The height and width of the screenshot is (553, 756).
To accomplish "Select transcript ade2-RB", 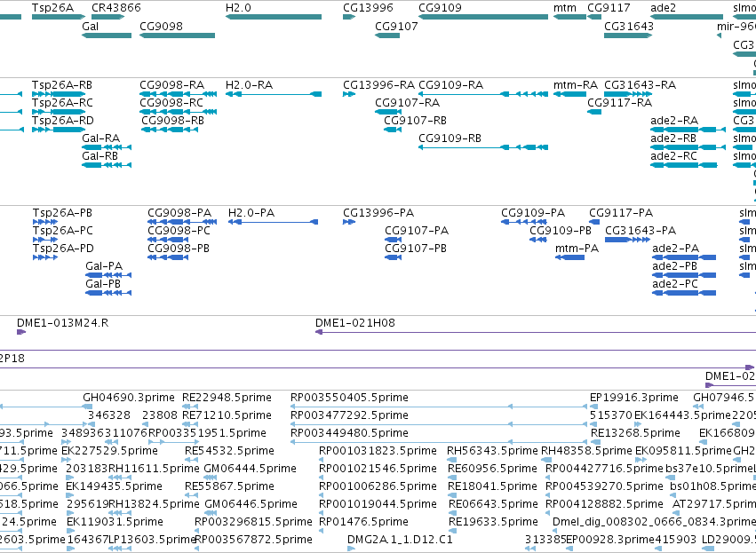I will coord(673,138).
